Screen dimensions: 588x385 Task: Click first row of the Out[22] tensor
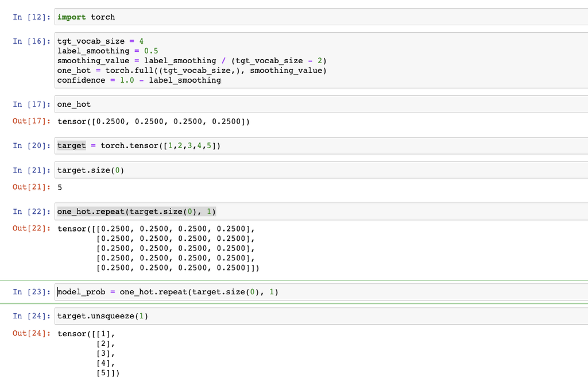[156, 229]
